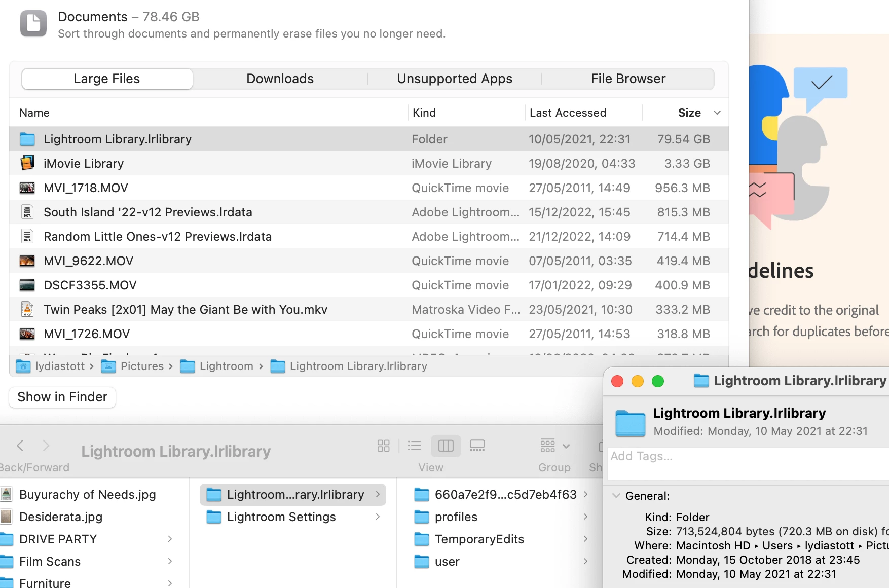Open the Furniture folder in Finder
889x588 pixels.
(x=45, y=583)
